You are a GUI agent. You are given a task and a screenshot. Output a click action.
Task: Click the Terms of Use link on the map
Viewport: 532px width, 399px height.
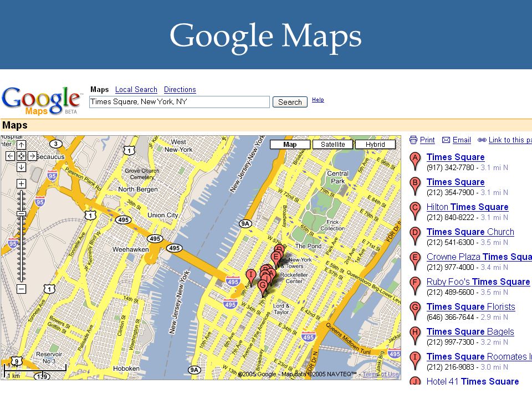(380, 374)
